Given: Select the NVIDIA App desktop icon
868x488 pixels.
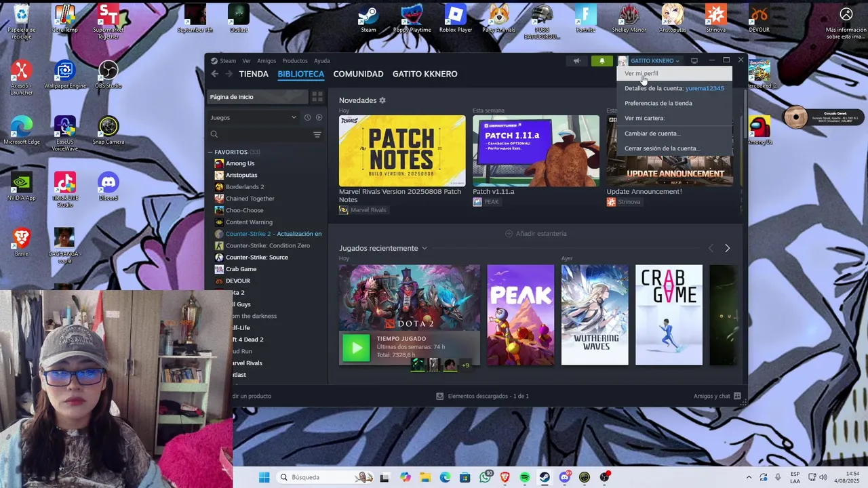Looking at the screenshot, I should click(x=22, y=186).
